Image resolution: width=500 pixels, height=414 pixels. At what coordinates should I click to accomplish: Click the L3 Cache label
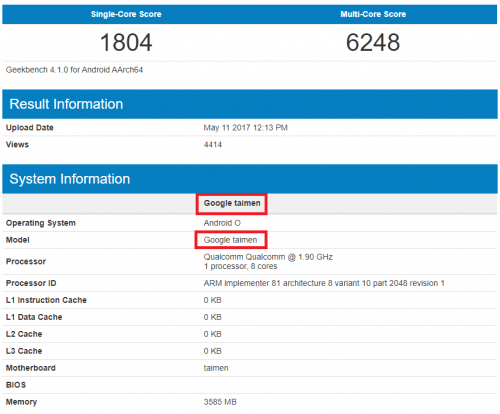click(24, 351)
